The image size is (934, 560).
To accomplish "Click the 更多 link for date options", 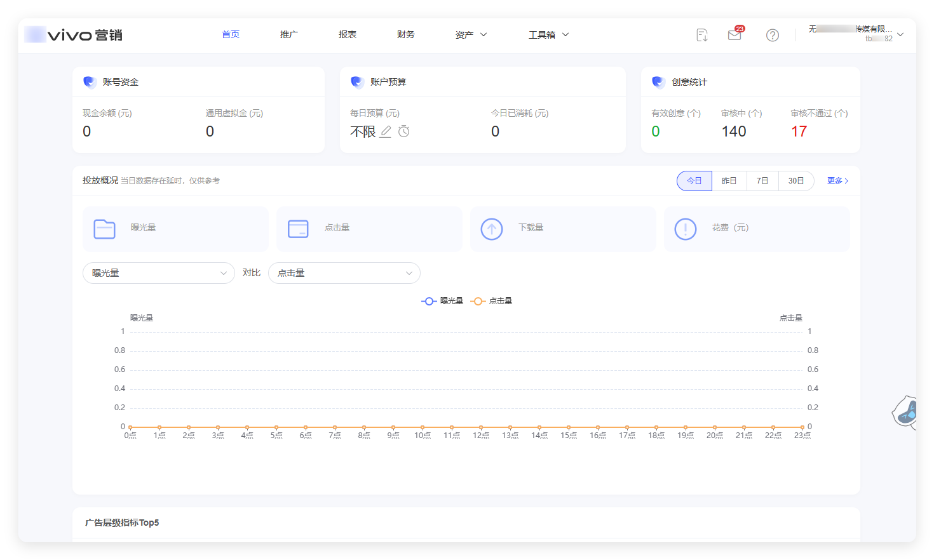I will pos(837,180).
